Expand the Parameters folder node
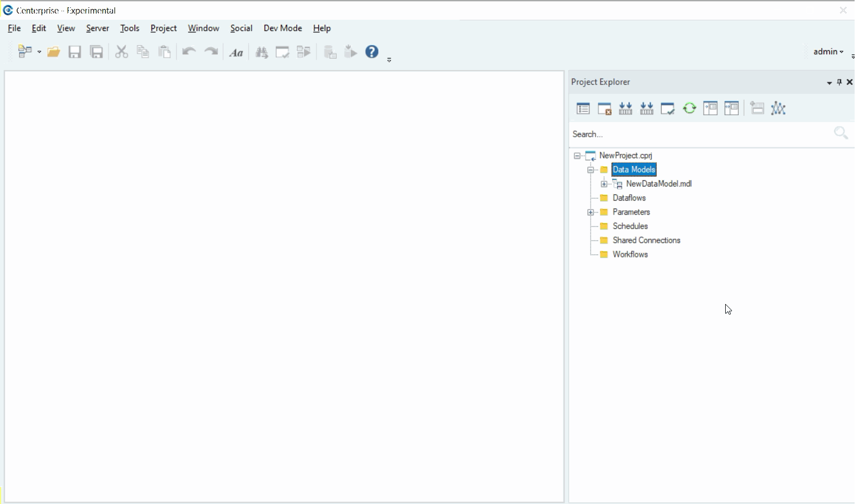Viewport: 858px width, 504px height. click(590, 212)
